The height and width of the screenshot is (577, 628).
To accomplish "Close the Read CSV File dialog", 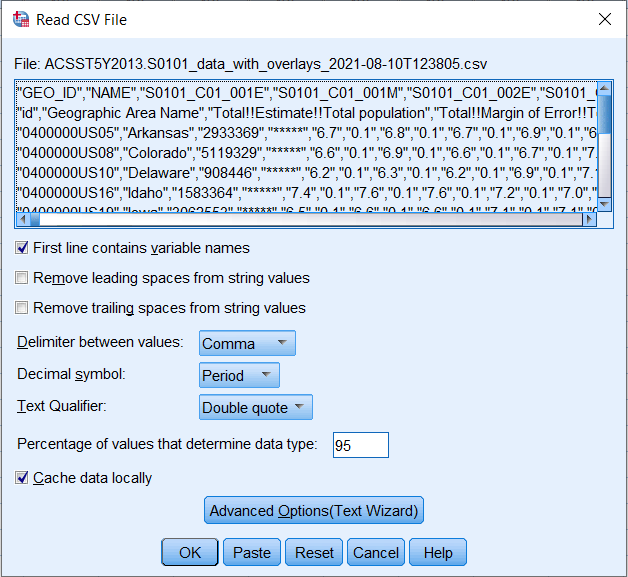I will click(603, 19).
